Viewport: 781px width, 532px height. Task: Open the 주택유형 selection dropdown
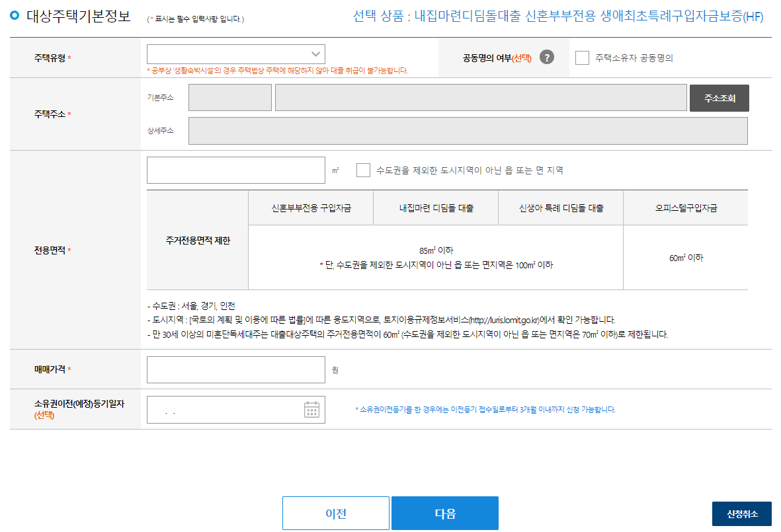coord(236,54)
